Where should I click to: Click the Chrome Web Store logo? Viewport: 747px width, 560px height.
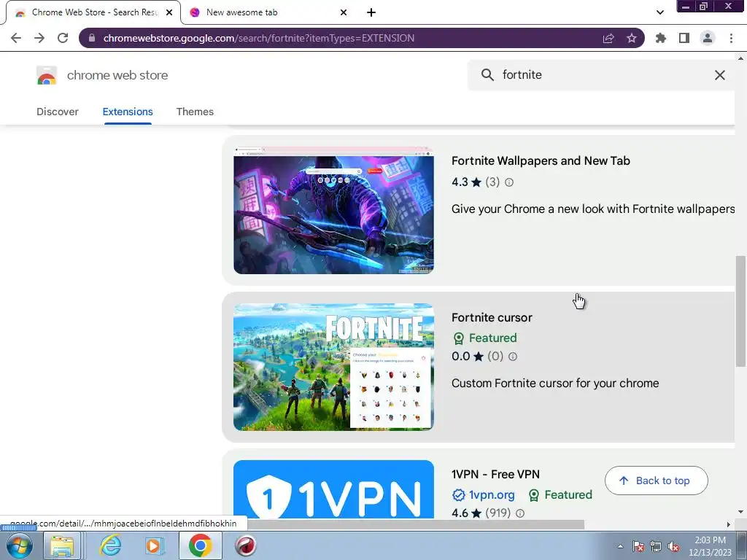pyautogui.click(x=47, y=75)
